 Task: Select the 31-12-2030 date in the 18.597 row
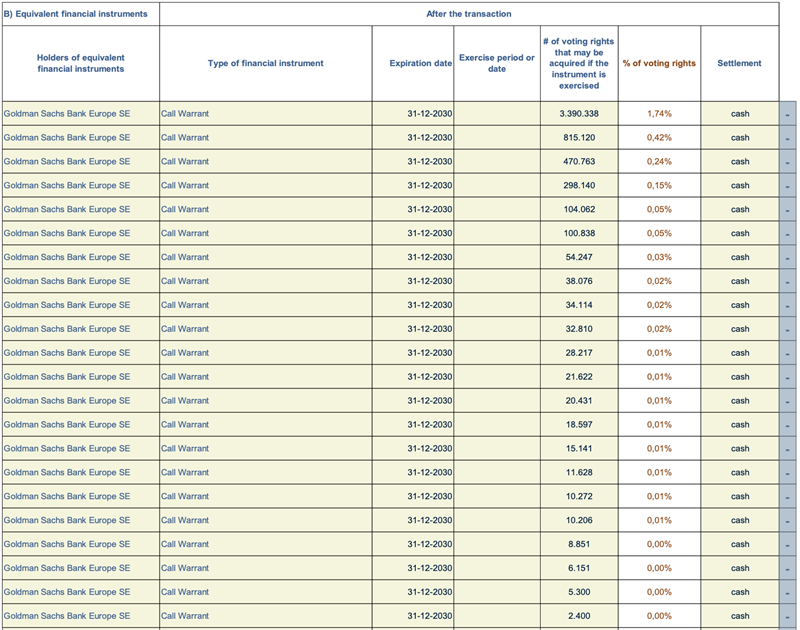coord(430,425)
